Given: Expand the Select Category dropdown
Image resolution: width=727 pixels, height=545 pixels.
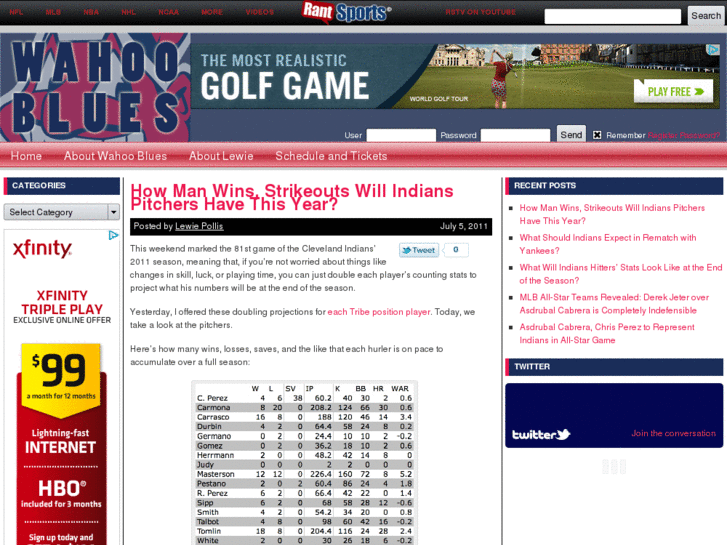Looking at the screenshot, I should pyautogui.click(x=62, y=212).
